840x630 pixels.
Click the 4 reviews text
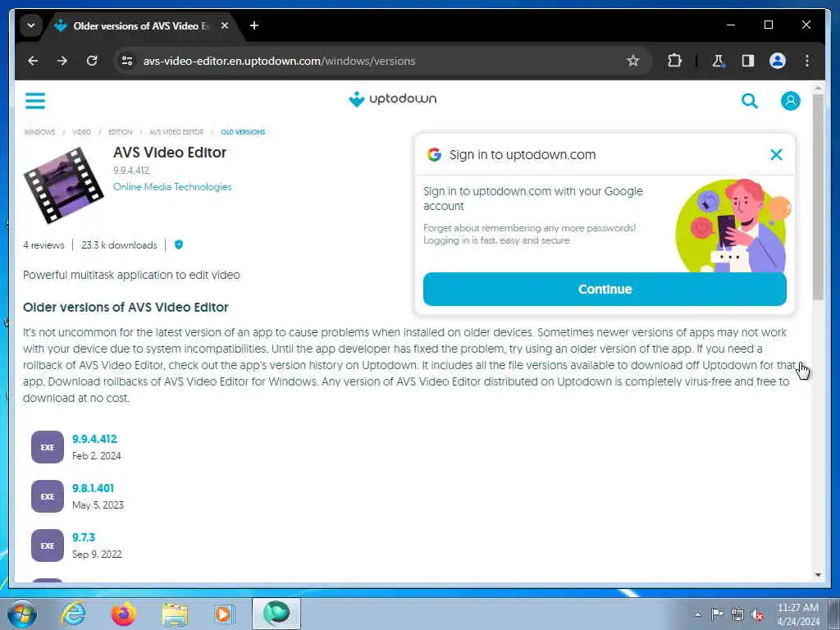coord(43,245)
